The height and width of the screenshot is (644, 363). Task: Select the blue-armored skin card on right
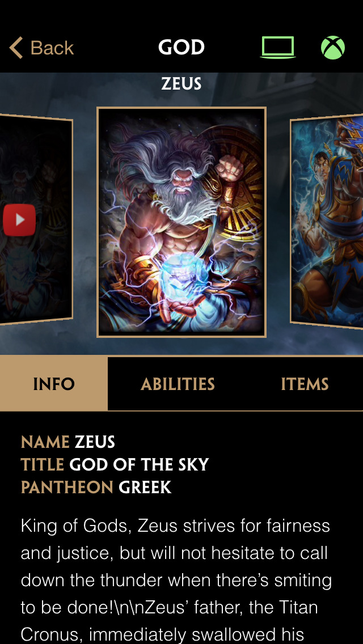pos(327,222)
